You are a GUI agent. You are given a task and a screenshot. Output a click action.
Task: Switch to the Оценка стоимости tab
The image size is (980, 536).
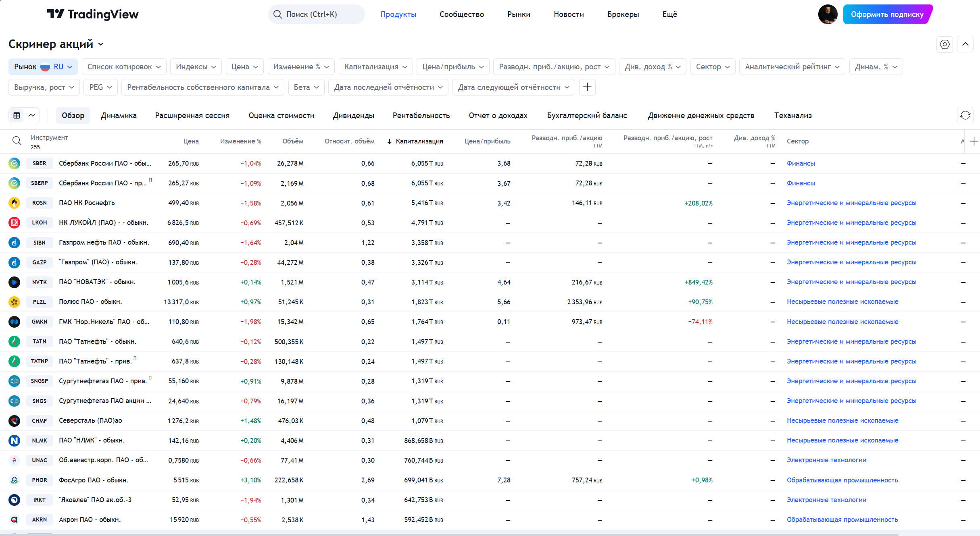click(x=281, y=115)
